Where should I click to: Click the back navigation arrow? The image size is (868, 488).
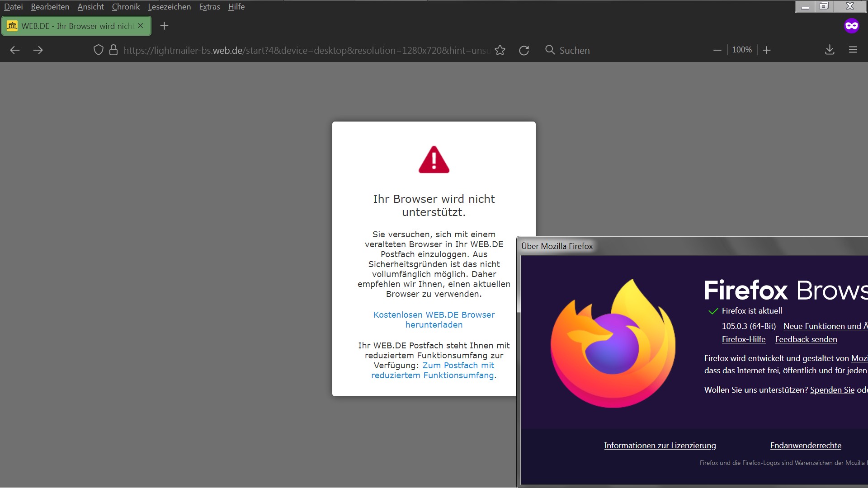click(15, 50)
